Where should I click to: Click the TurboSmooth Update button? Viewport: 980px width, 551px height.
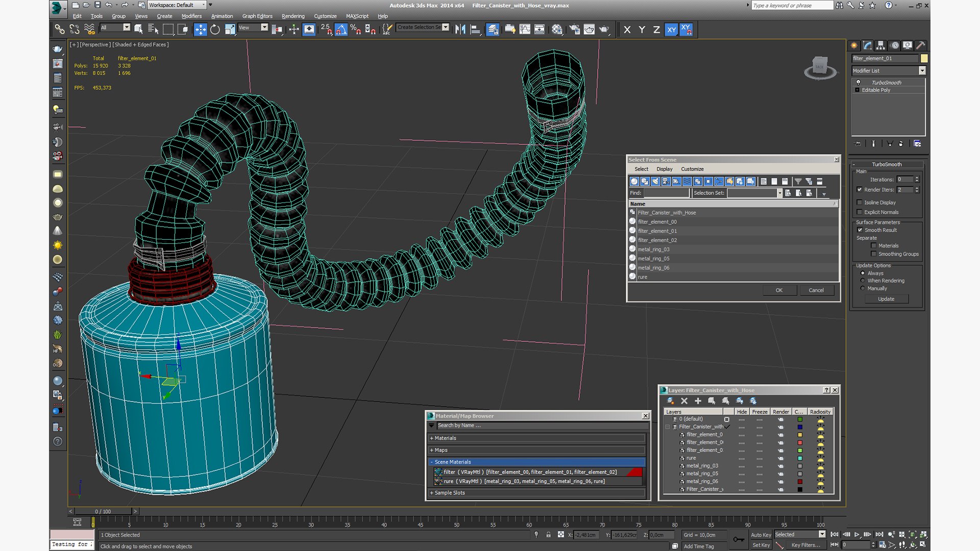886,299
